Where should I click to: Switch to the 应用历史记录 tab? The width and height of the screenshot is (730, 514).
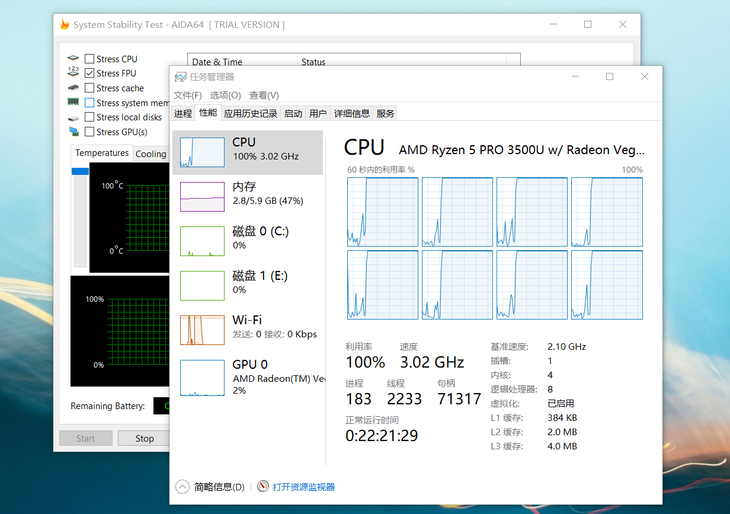click(x=250, y=114)
